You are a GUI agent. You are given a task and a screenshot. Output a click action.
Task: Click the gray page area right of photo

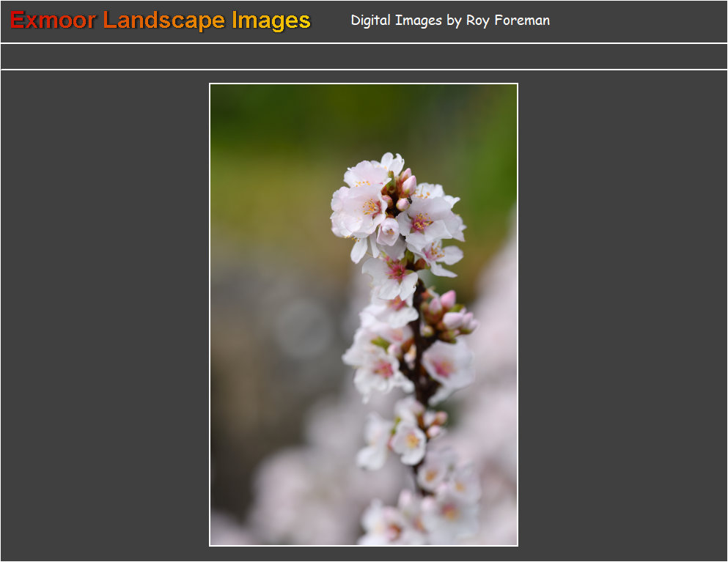coord(623,315)
